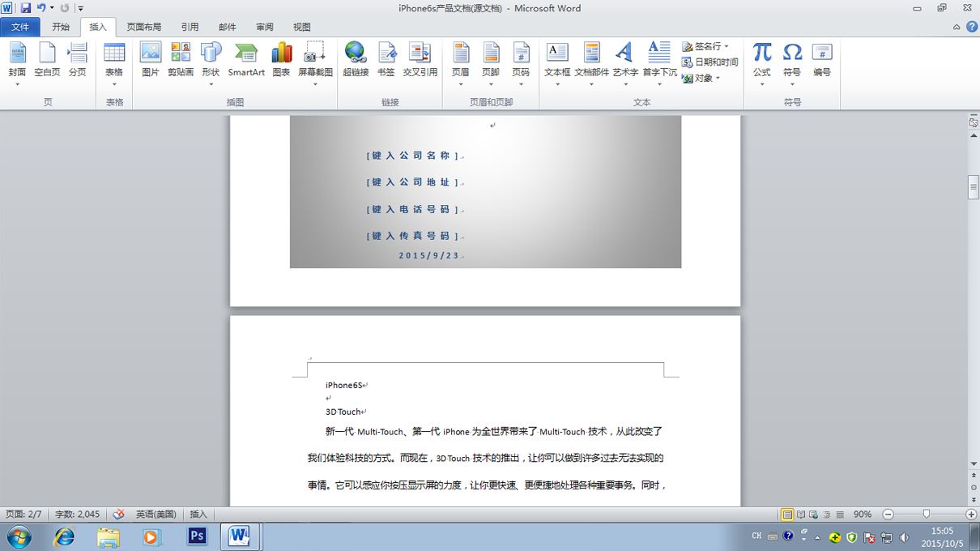The image size is (980, 551).
Task: Zoom in with the plus button
Action: click(x=971, y=514)
